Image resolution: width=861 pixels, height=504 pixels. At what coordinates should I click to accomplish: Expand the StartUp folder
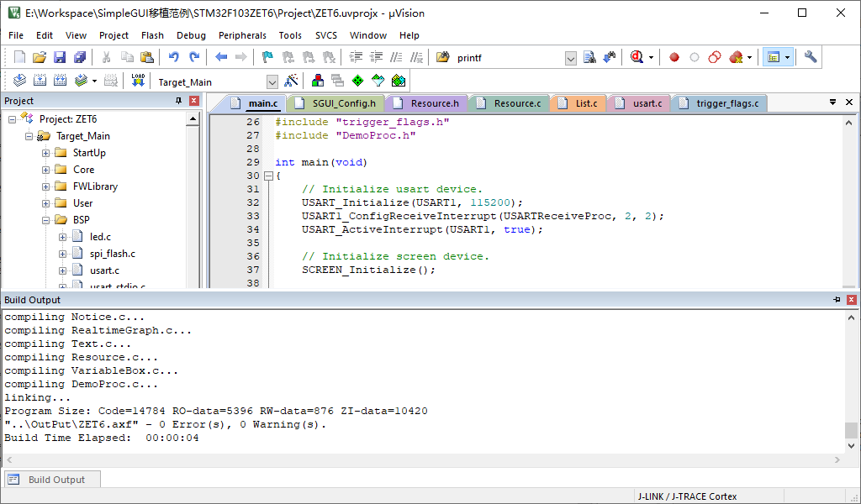(x=45, y=153)
